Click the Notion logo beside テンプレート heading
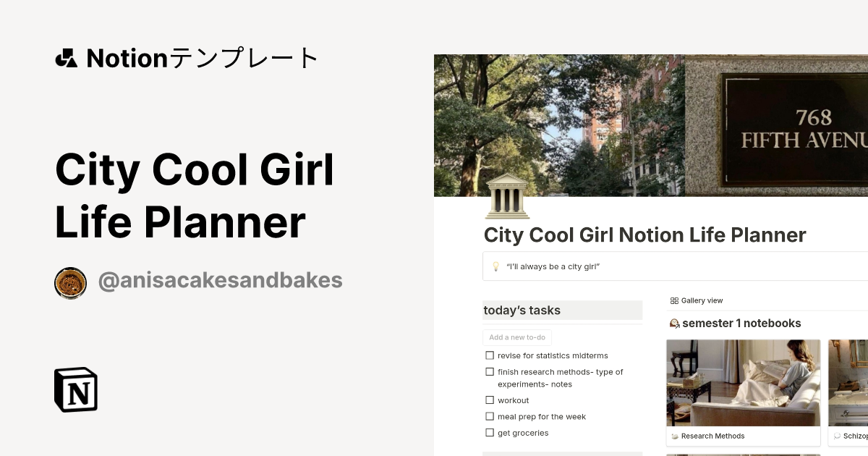Viewport: 868px width, 456px height. point(66,58)
